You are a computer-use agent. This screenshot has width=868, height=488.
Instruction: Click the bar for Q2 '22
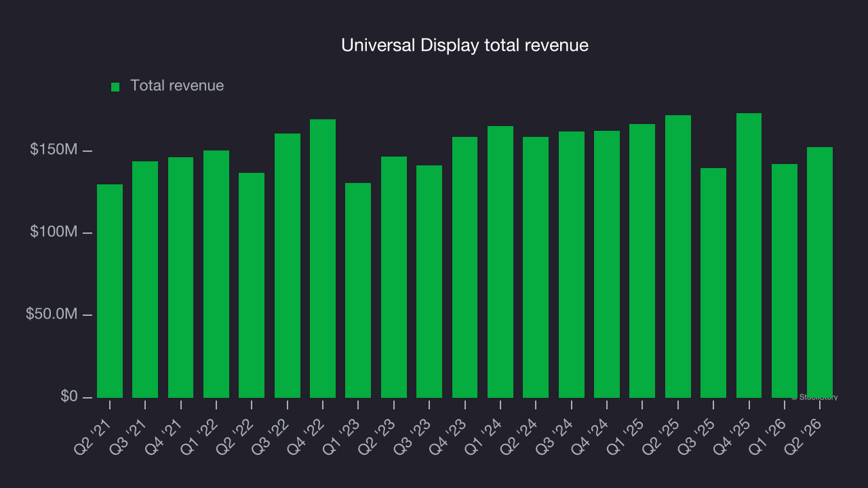tap(252, 285)
